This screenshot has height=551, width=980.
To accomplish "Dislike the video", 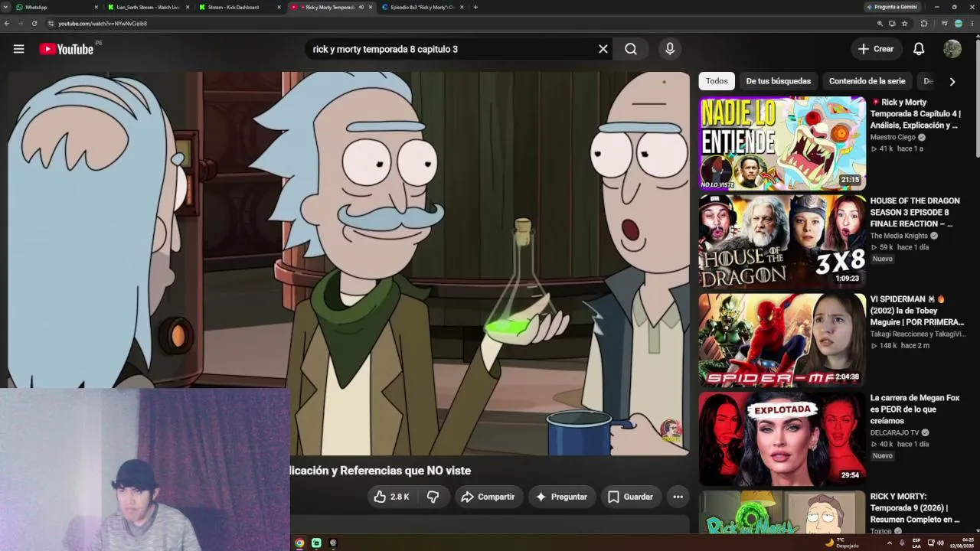I will tap(433, 497).
